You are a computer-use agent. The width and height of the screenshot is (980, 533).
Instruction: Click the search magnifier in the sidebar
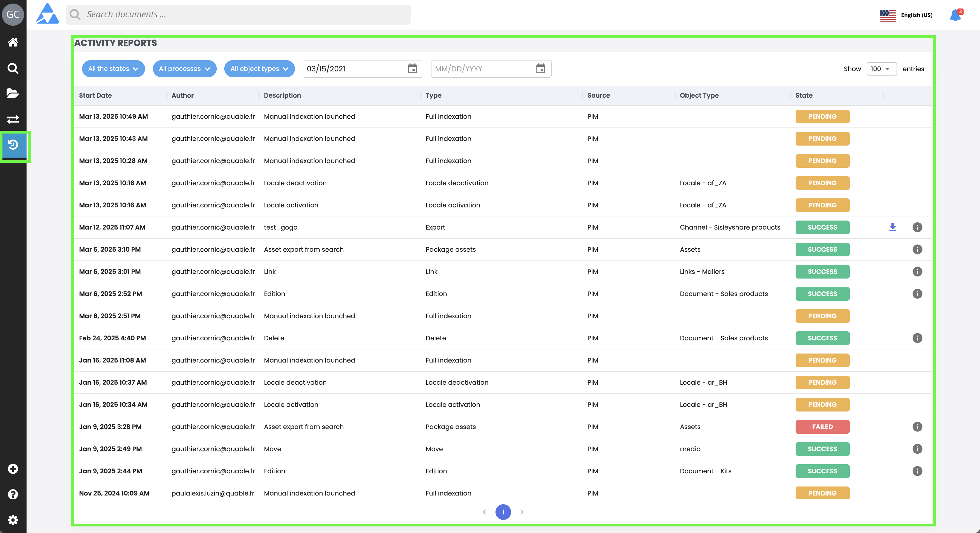click(13, 68)
